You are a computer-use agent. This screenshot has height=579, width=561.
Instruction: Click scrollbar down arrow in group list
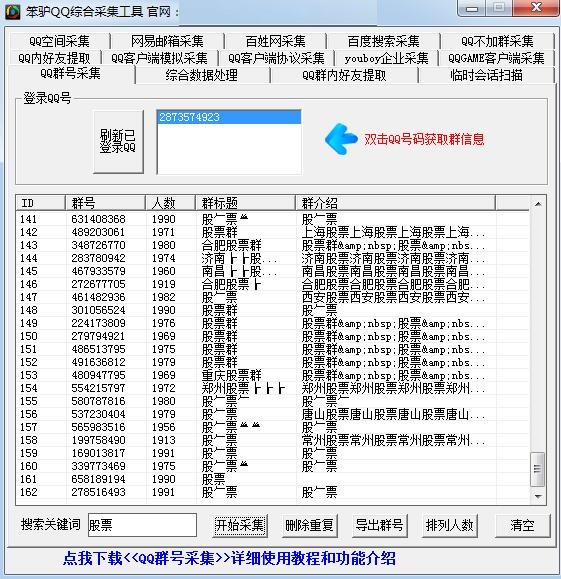coord(538,496)
